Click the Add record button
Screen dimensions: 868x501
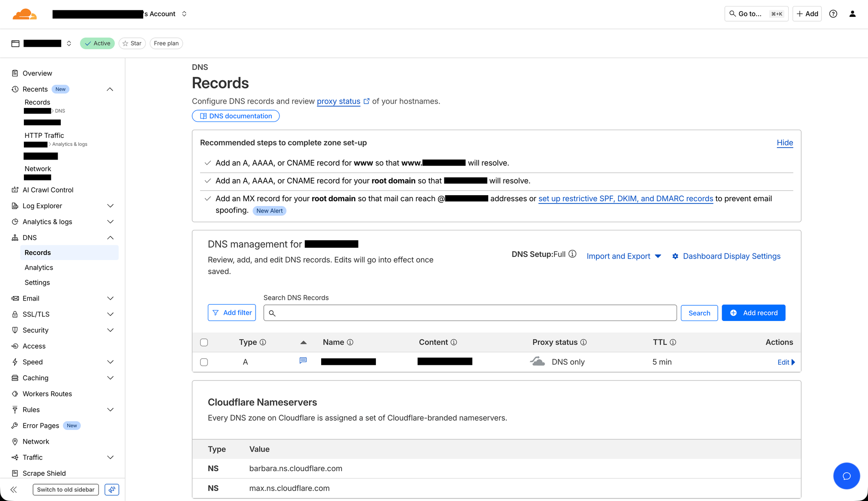point(753,312)
